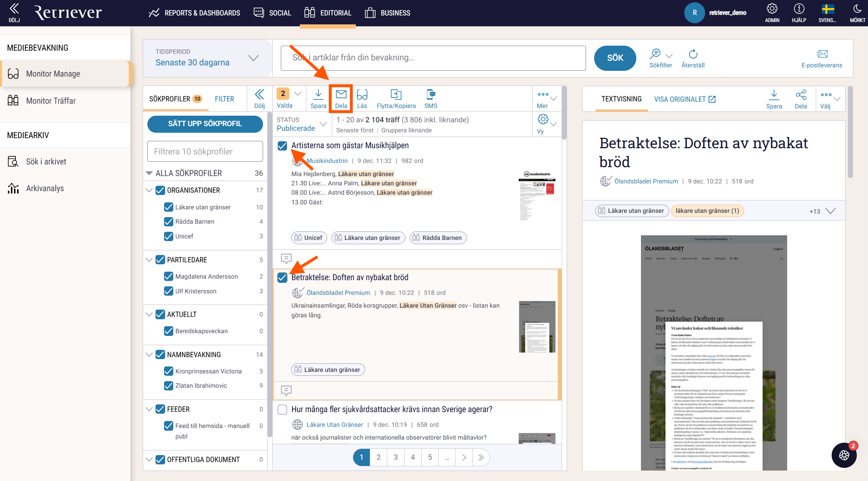Screen dimensions: 868x481
Task: Click Dela share icon in text view panel
Action: [801, 99]
